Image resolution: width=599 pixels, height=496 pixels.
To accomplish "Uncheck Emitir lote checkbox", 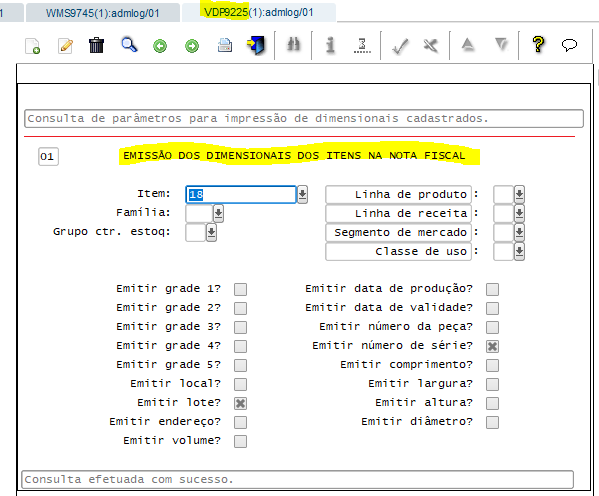I will pos(240,404).
